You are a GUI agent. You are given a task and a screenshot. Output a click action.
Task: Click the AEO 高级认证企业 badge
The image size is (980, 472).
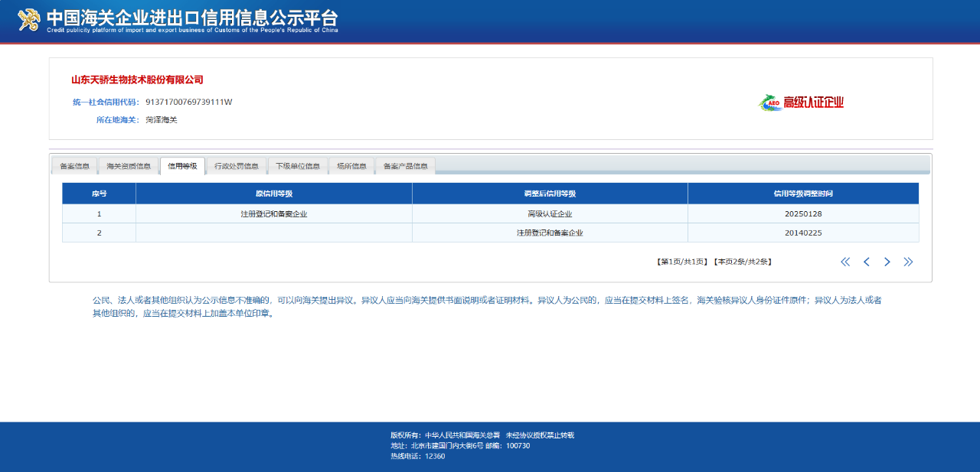pyautogui.click(x=801, y=103)
